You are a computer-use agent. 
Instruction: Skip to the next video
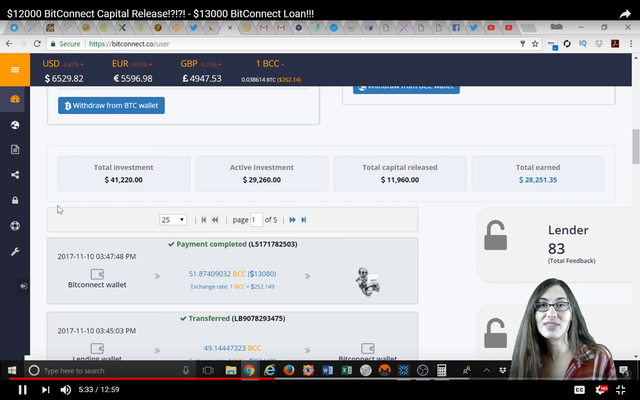(45, 390)
